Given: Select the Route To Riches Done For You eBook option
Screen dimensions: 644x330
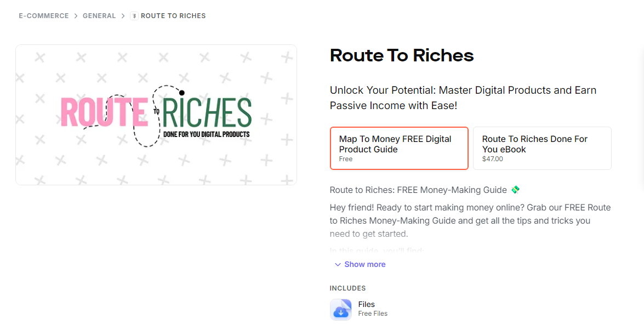Looking at the screenshot, I should click(x=542, y=148).
